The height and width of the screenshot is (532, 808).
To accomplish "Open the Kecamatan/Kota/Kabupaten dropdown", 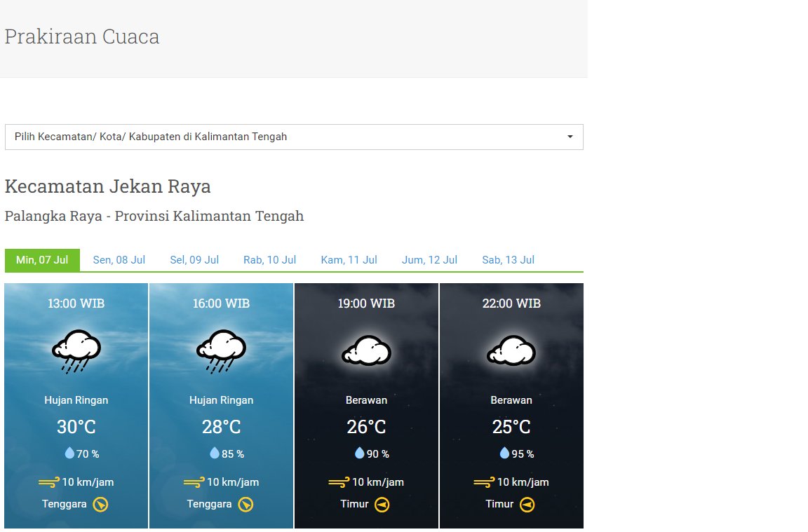I will click(x=294, y=137).
